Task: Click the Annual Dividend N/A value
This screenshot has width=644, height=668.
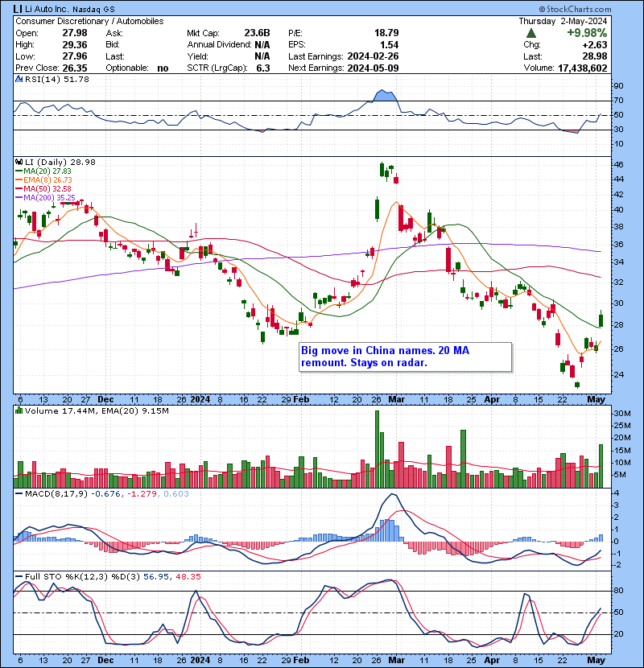Action: (x=262, y=45)
